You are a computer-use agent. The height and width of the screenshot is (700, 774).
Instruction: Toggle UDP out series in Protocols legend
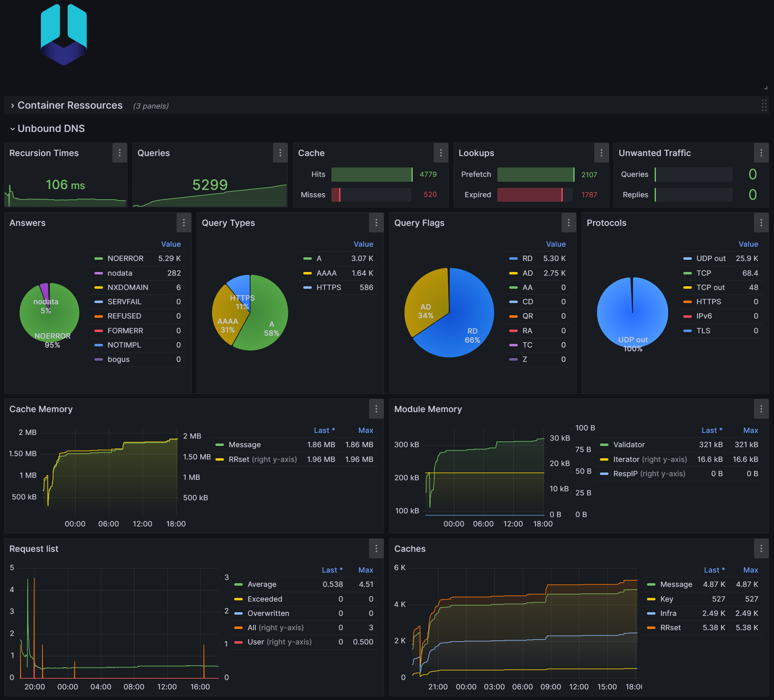(711, 259)
